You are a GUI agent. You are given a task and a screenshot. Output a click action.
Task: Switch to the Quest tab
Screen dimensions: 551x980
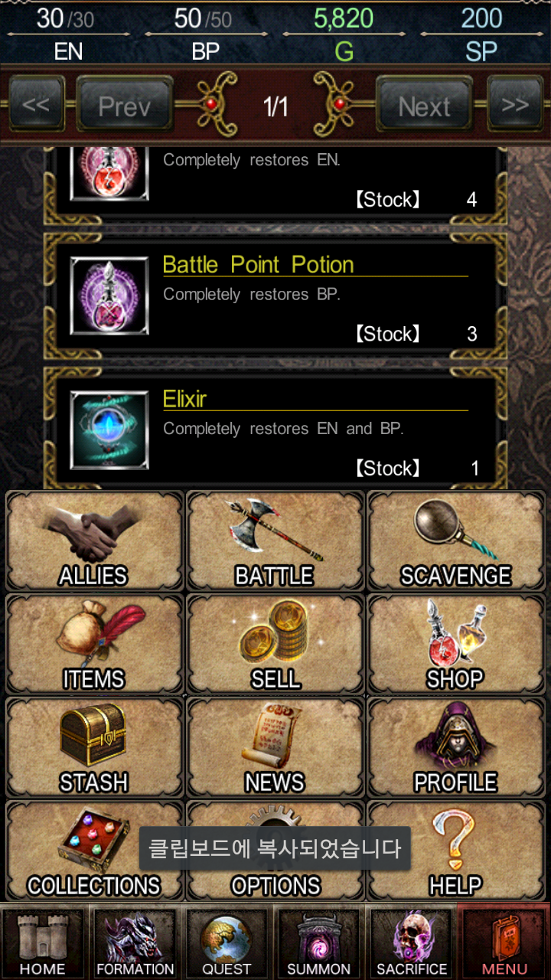(x=227, y=942)
